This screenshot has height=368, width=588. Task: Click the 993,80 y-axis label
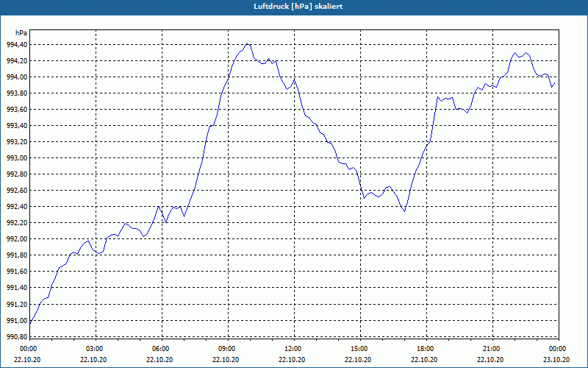click(17, 93)
